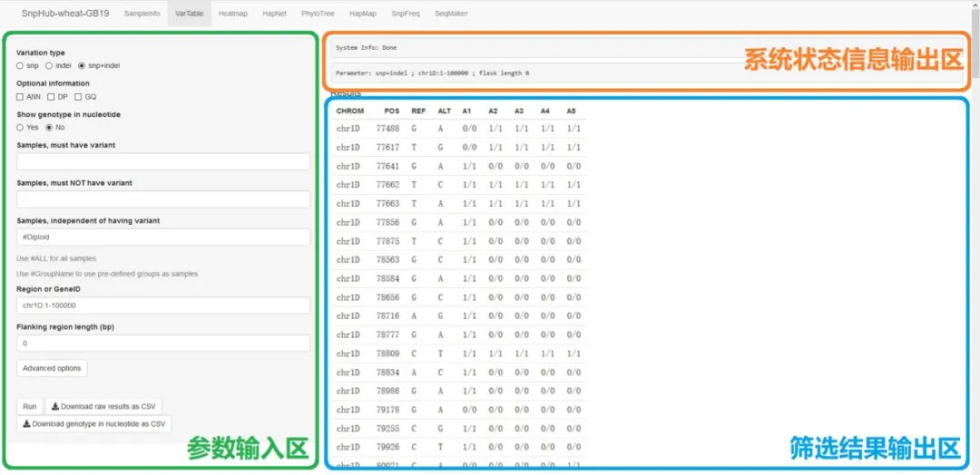
Task: Select position cell 78986
Action: (x=387, y=391)
